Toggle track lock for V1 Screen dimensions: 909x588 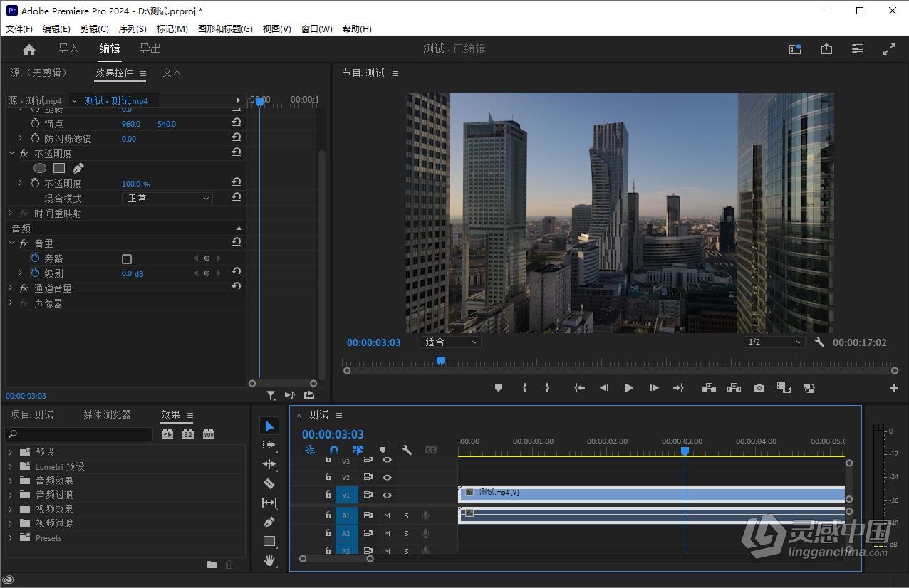tap(328, 495)
